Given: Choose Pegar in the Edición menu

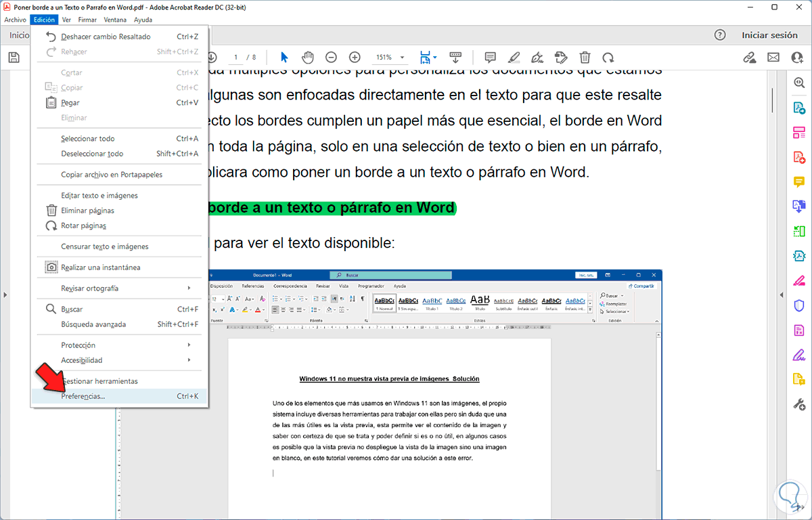Looking at the screenshot, I should pyautogui.click(x=119, y=102).
